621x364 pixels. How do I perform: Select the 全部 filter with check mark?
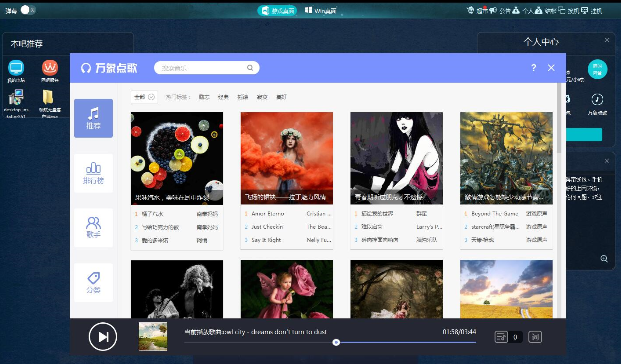144,97
